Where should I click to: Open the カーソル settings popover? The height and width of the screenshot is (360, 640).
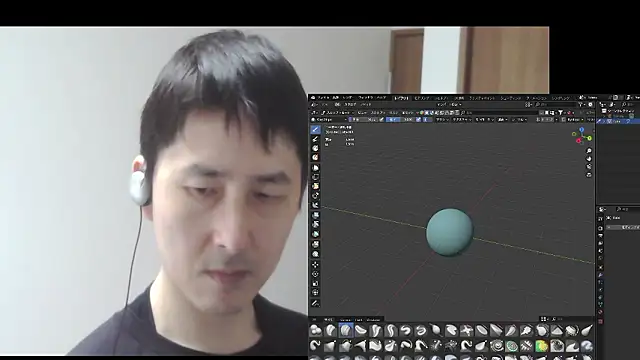520,120
